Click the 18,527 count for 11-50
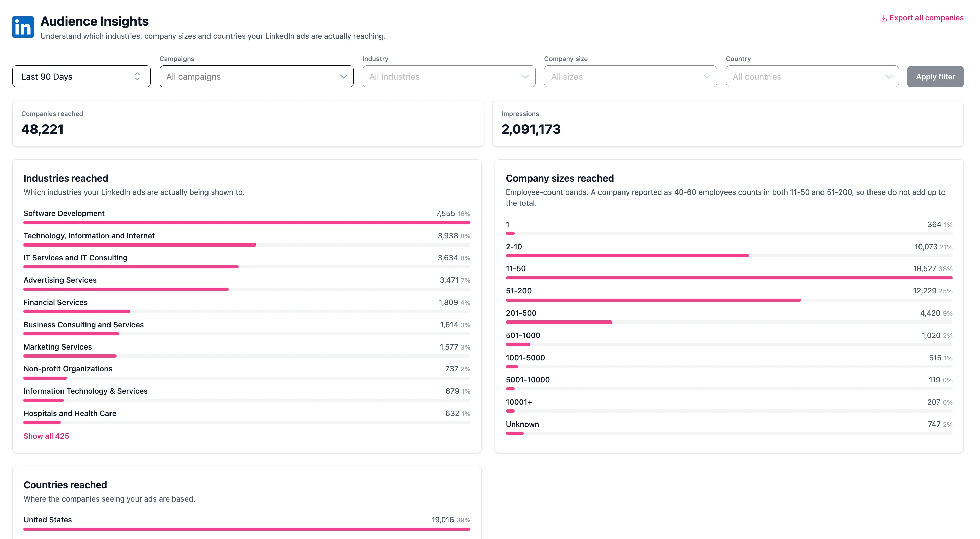This screenshot has height=539, width=980. 925,269
